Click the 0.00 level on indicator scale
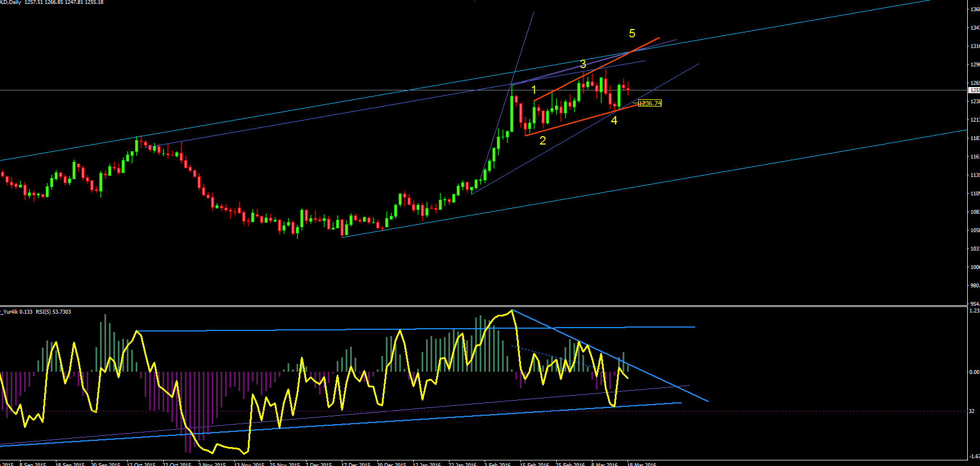 click(x=973, y=372)
